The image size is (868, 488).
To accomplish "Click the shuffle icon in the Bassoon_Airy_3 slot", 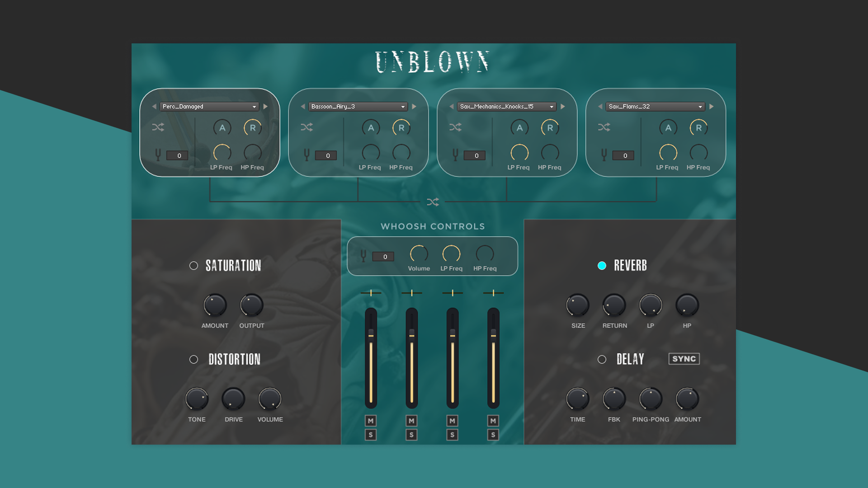I will tap(307, 127).
